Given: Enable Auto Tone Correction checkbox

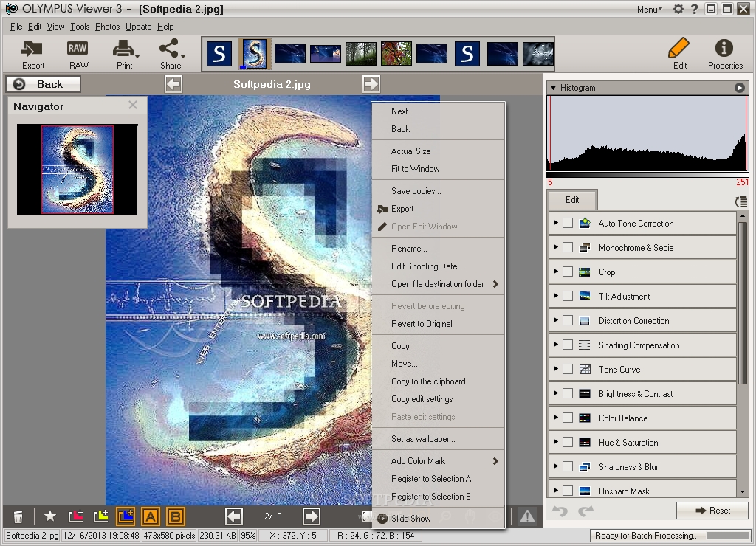Looking at the screenshot, I should click(568, 223).
